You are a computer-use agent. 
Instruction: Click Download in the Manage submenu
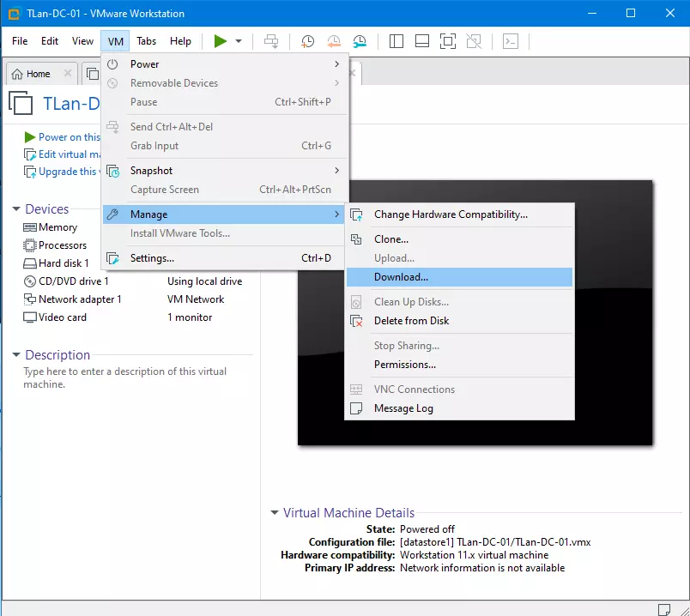point(459,277)
